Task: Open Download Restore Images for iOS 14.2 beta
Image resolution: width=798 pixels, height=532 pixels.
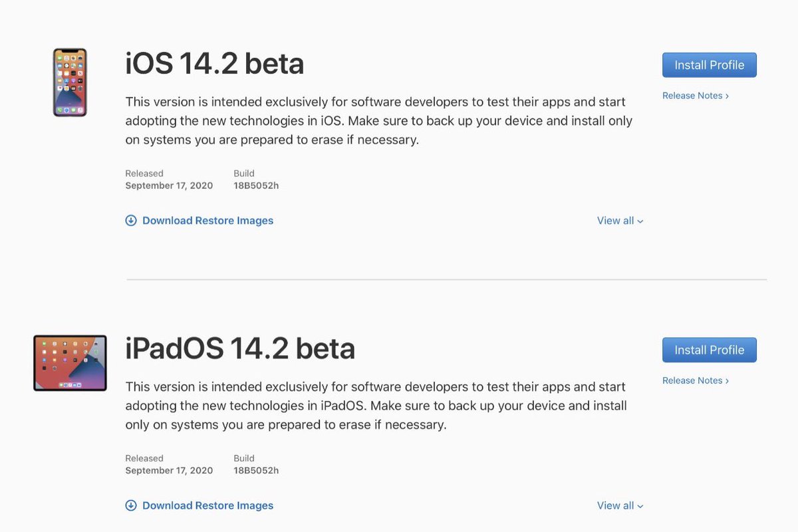Action: (x=207, y=220)
